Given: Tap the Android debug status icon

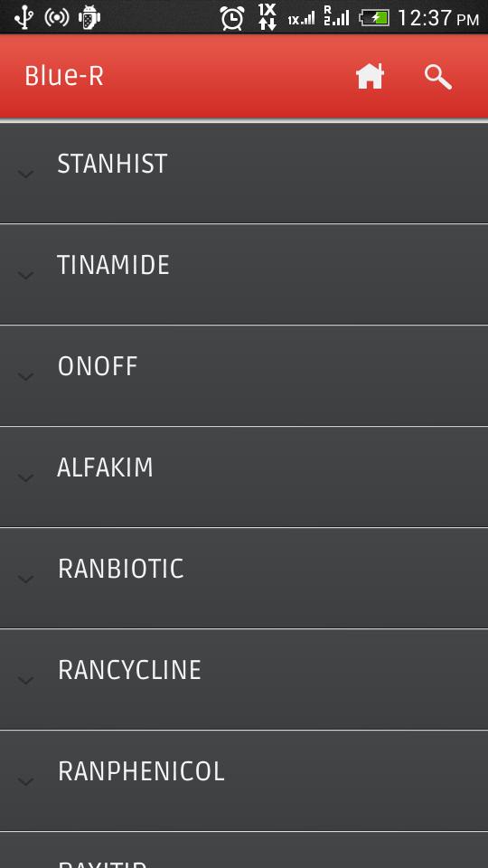Looking at the screenshot, I should pyautogui.click(x=89, y=17).
